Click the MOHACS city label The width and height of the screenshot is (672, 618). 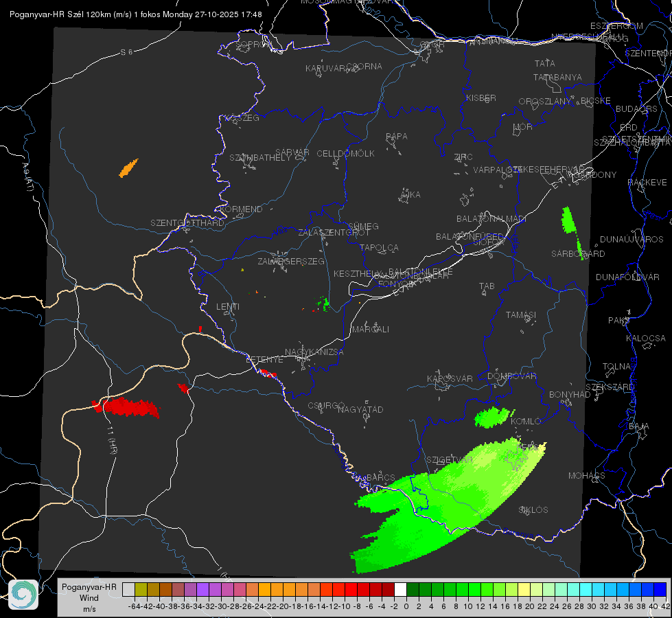587,476
